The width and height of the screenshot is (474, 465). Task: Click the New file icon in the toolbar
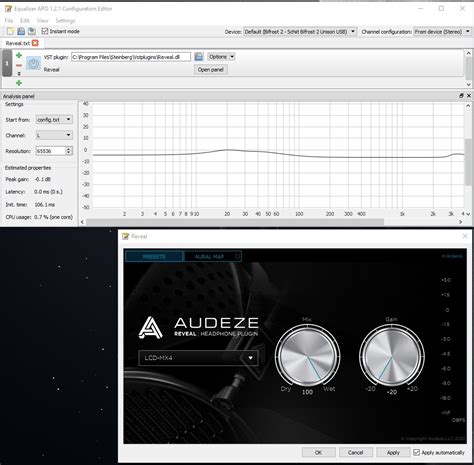pyautogui.click(x=10, y=31)
